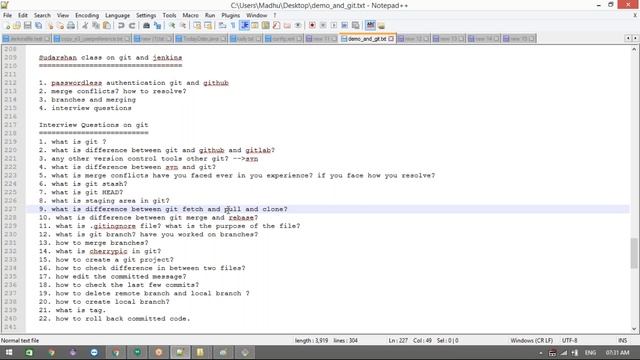This screenshot has height=360, width=640.
Task: Toggle INS insert mode in status bar
Action: coord(622,340)
